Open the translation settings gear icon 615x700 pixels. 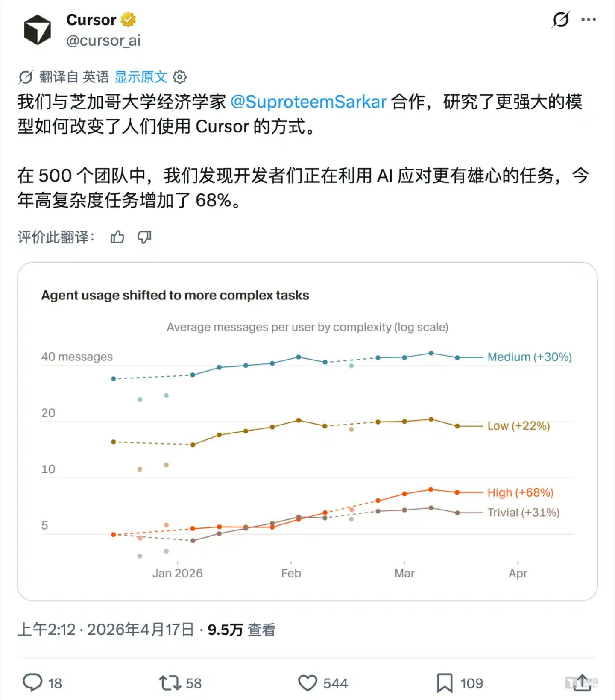180,77
